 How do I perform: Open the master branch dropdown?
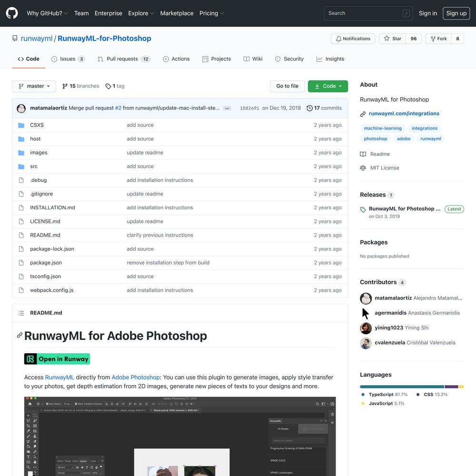(x=34, y=86)
